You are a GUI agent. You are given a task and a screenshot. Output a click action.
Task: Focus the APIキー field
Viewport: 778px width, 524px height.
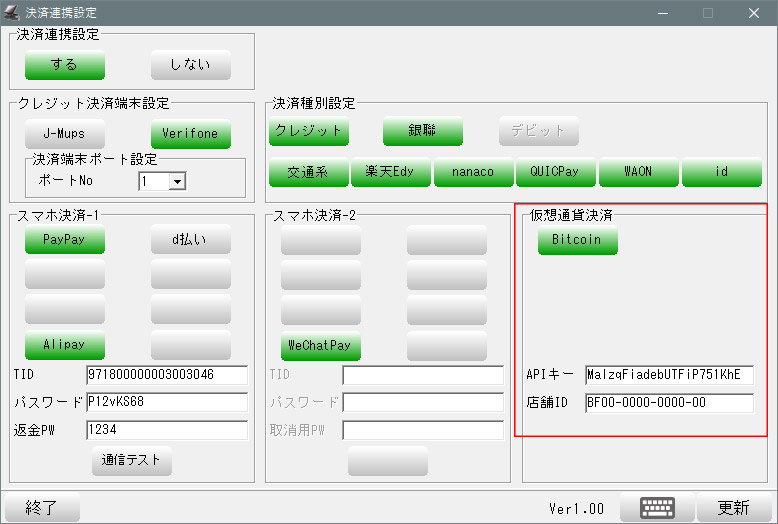(669, 375)
